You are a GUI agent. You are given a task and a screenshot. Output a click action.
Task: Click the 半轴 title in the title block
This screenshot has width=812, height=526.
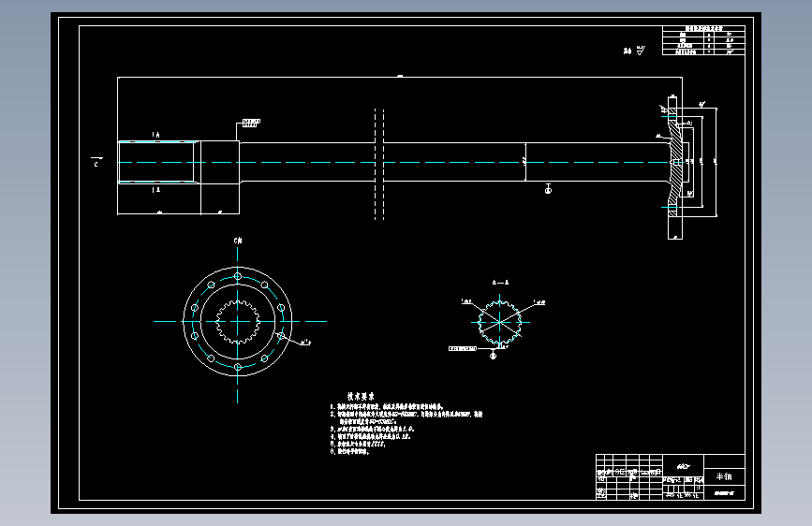click(724, 476)
